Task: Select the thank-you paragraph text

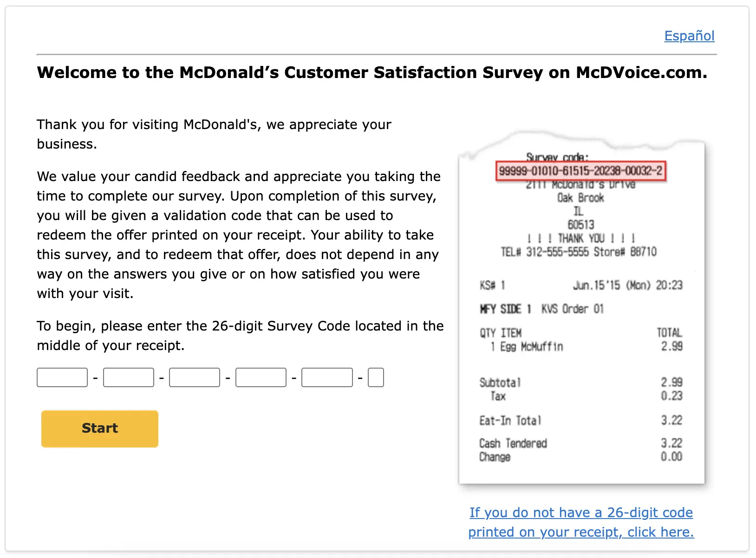Action: coord(214,134)
